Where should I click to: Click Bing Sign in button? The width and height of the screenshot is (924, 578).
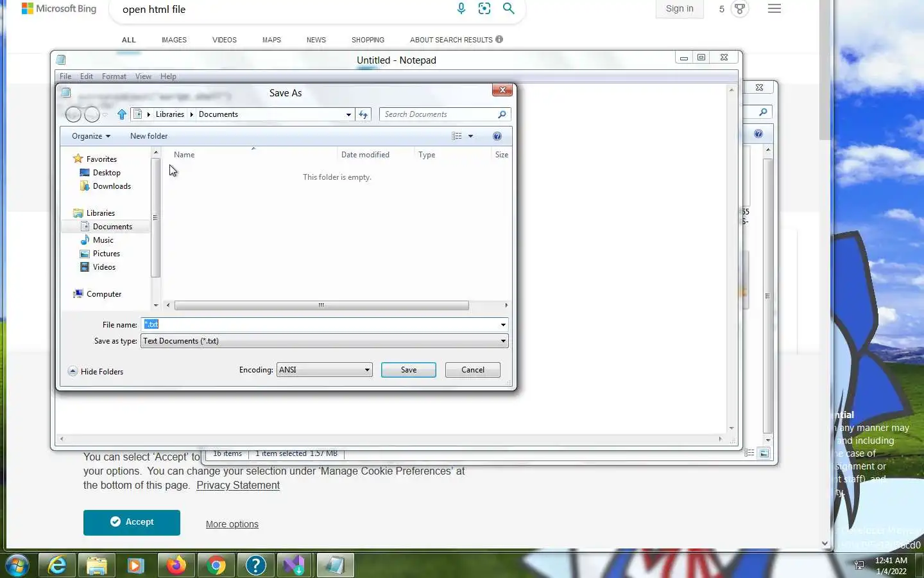click(x=680, y=8)
